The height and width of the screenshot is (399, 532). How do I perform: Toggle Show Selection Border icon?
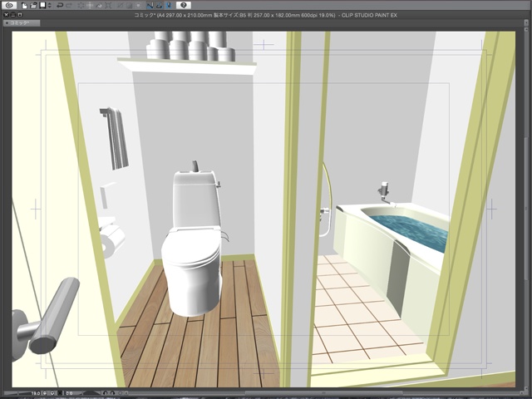(139, 6)
